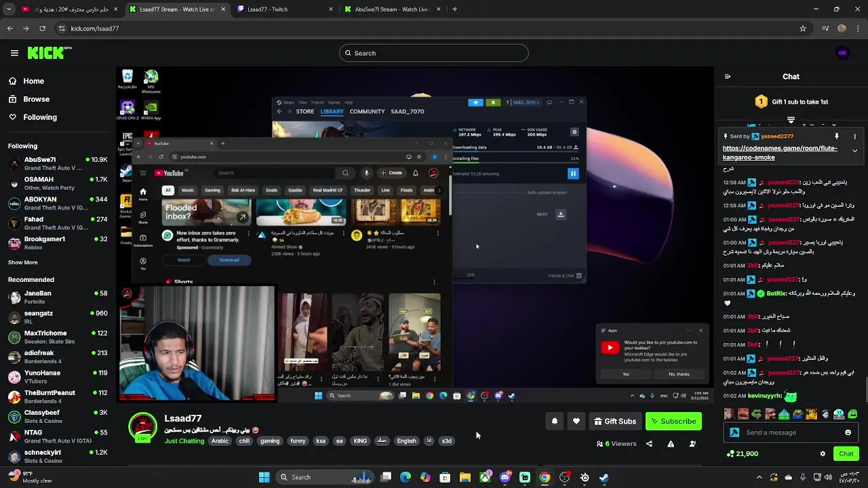
Task: Open File Explorer from taskbar
Action: tap(465, 477)
